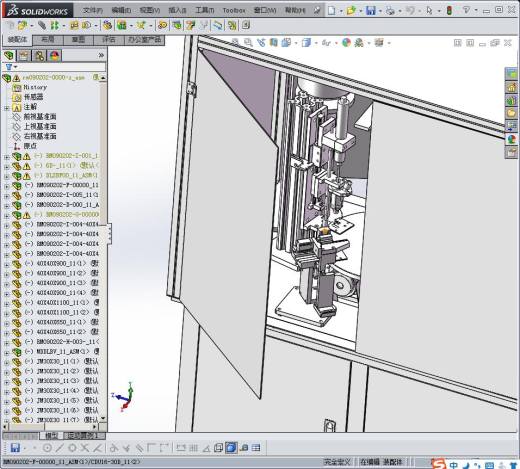Click the traffic-light Rebuild icon
The width and height of the screenshot is (520, 469).
(x=449, y=11)
